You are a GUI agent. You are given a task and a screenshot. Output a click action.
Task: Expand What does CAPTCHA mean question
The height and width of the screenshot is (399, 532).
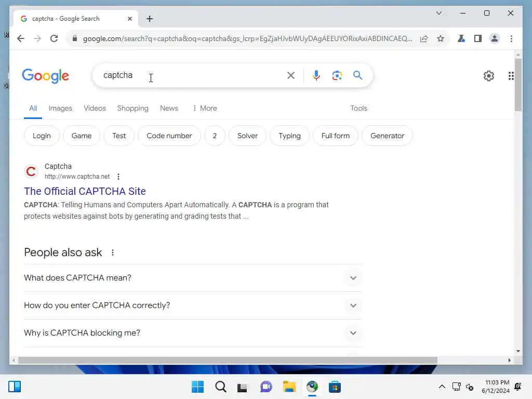193,278
